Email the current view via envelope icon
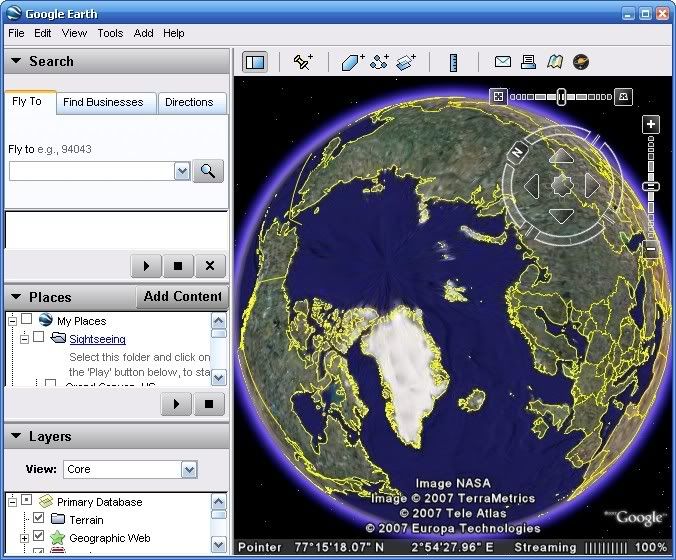This screenshot has width=676, height=560. pyautogui.click(x=503, y=62)
